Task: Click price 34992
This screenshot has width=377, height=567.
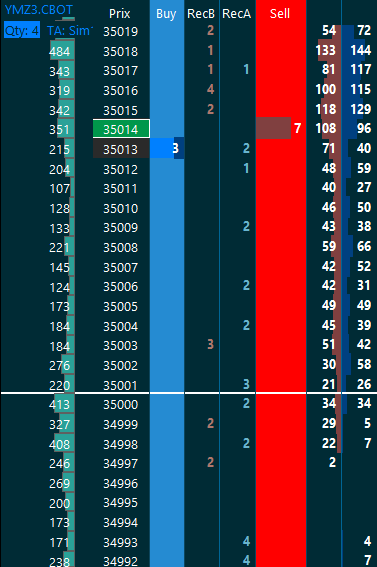Action: (x=120, y=561)
